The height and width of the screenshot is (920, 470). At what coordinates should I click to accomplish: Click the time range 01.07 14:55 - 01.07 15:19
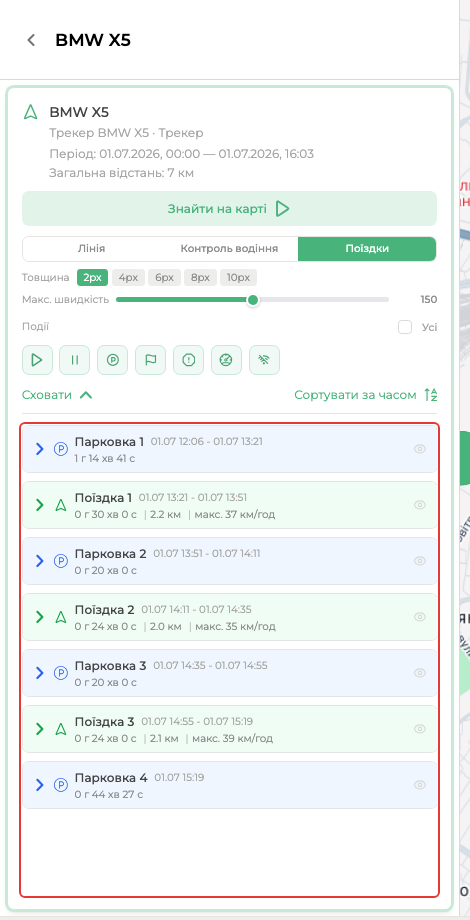pyautogui.click(x=197, y=721)
